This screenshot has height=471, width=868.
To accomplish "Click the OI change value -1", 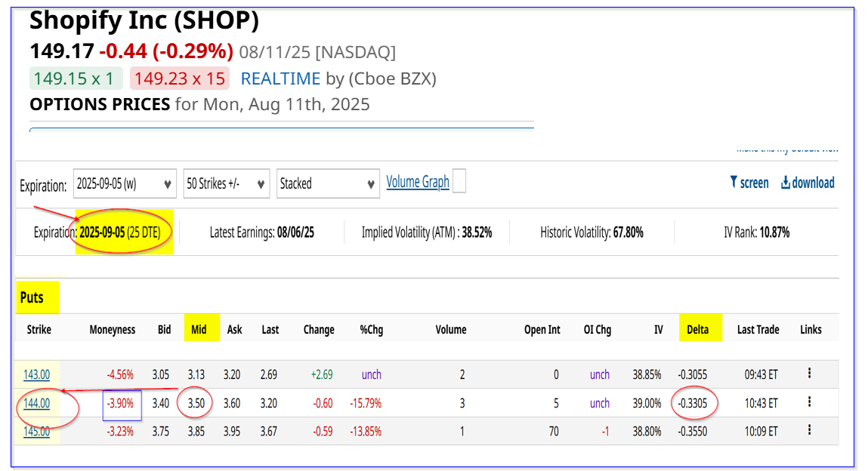I will click(x=605, y=431).
